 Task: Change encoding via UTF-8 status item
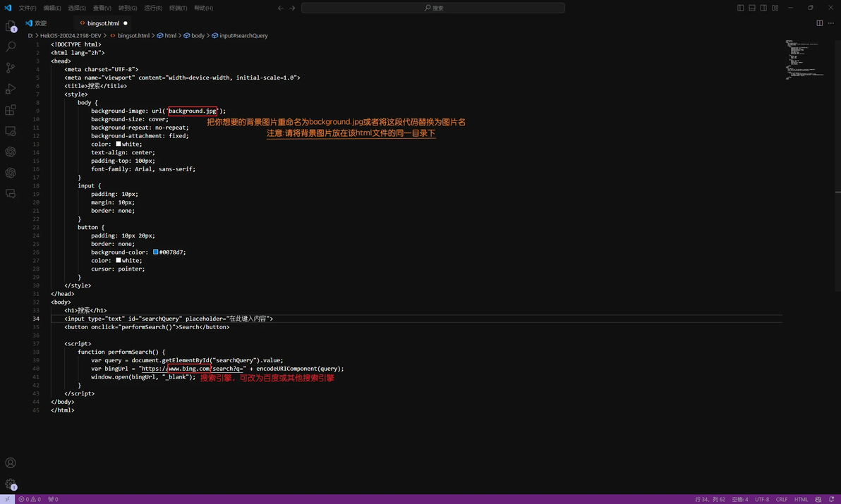click(761, 499)
